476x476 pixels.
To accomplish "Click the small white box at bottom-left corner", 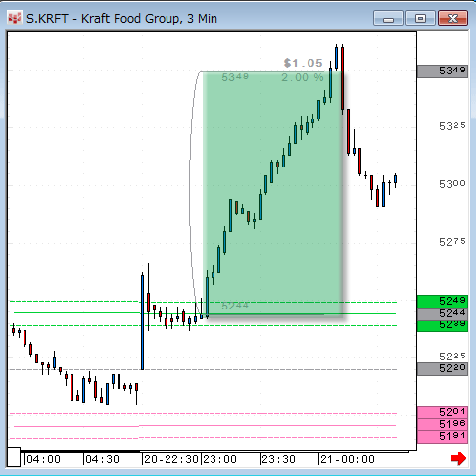I will pyautogui.click(x=14, y=456).
